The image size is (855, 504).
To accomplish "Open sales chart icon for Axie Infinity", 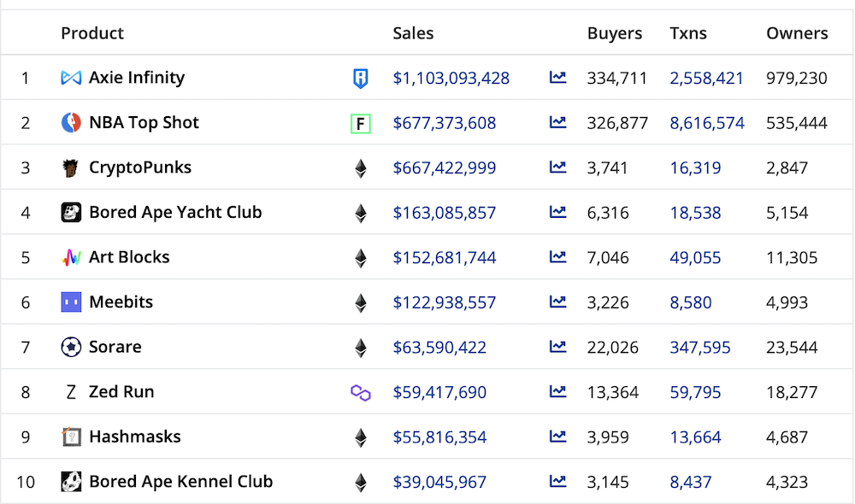I will tap(557, 78).
